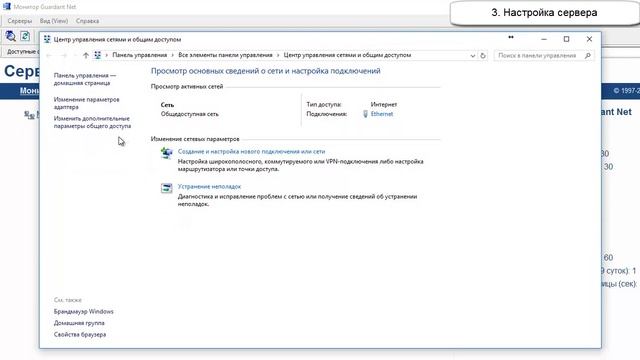Image resolution: width=640 pixels, height=360 pixels.
Task: Open Создание и настройка нового подключения
Action: (251, 151)
